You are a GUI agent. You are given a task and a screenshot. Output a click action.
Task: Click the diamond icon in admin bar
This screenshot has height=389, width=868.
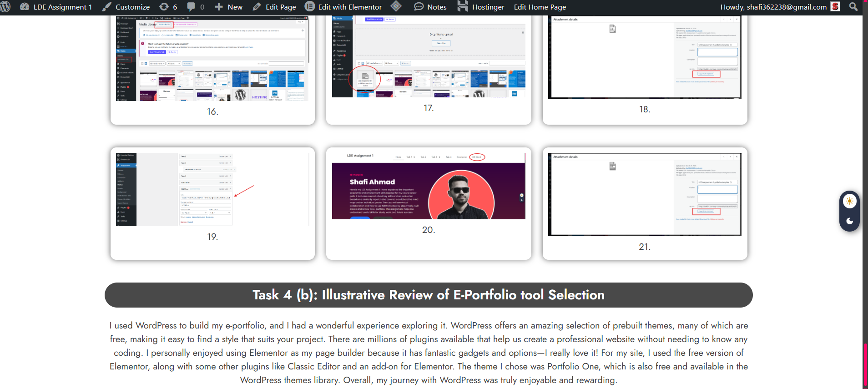coord(396,6)
